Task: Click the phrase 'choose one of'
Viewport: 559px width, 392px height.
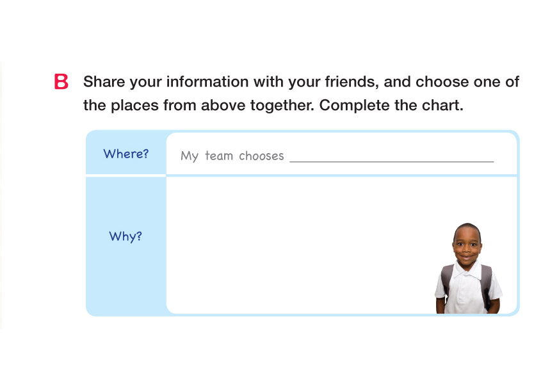Action: coord(467,83)
